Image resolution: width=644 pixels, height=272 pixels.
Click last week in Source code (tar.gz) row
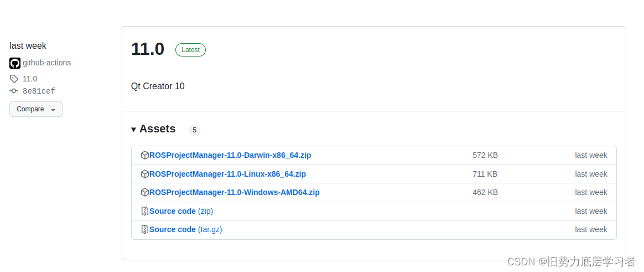pyautogui.click(x=591, y=229)
